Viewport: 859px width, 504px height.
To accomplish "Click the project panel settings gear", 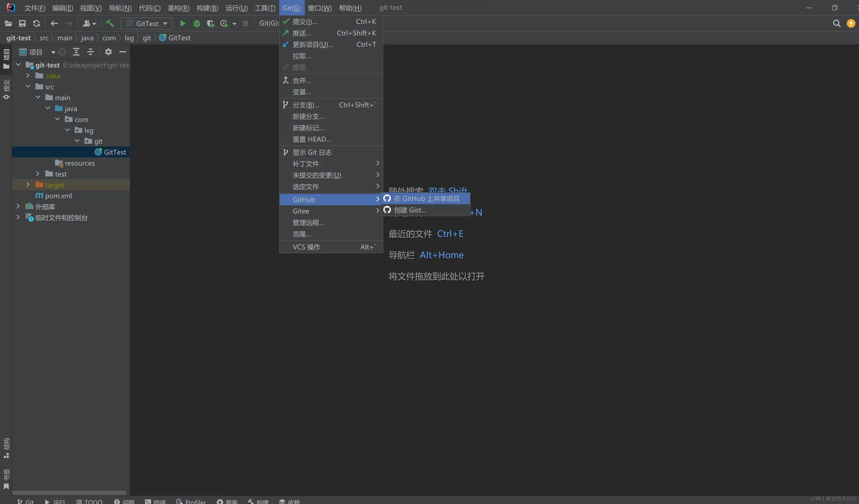I will [x=109, y=52].
